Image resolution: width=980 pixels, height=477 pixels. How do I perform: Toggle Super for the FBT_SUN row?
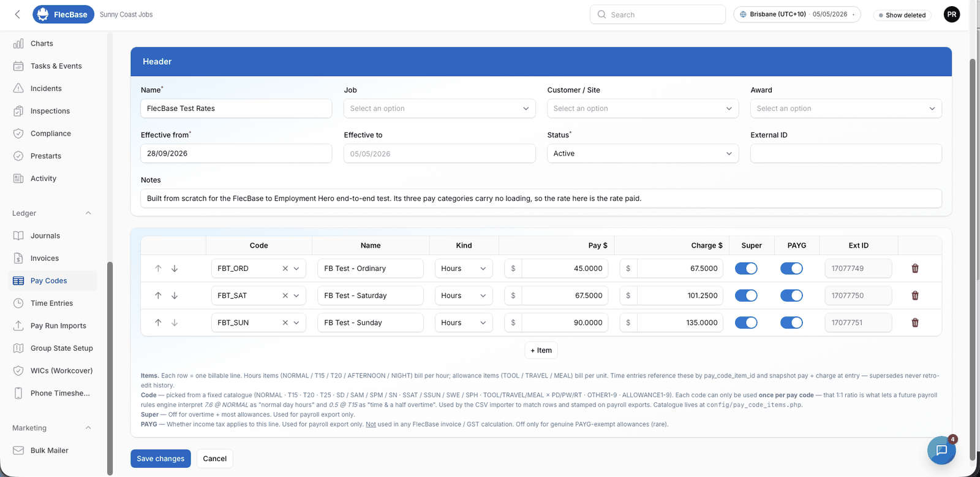[746, 322]
